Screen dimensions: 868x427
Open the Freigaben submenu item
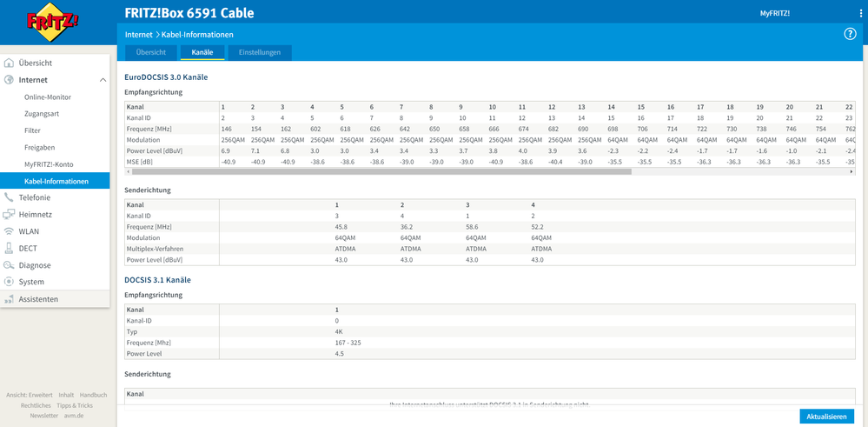point(40,148)
